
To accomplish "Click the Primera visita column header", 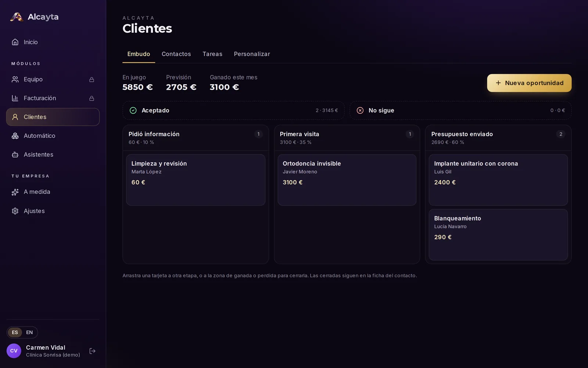I will tap(347, 138).
